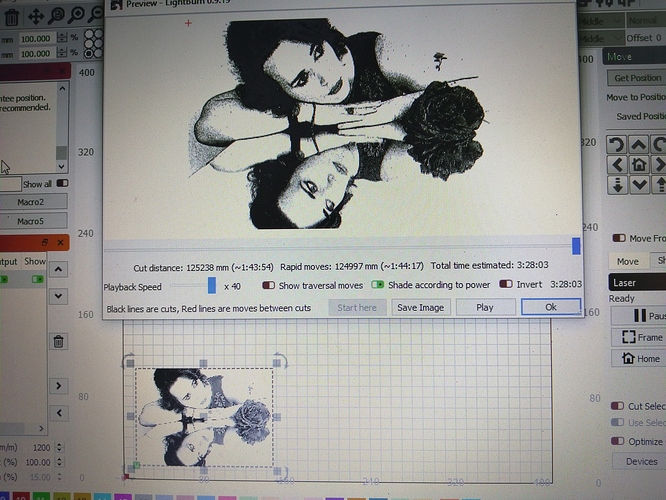Click the console scrollbar down arrow
This screenshot has width=666, height=500.
point(62,166)
